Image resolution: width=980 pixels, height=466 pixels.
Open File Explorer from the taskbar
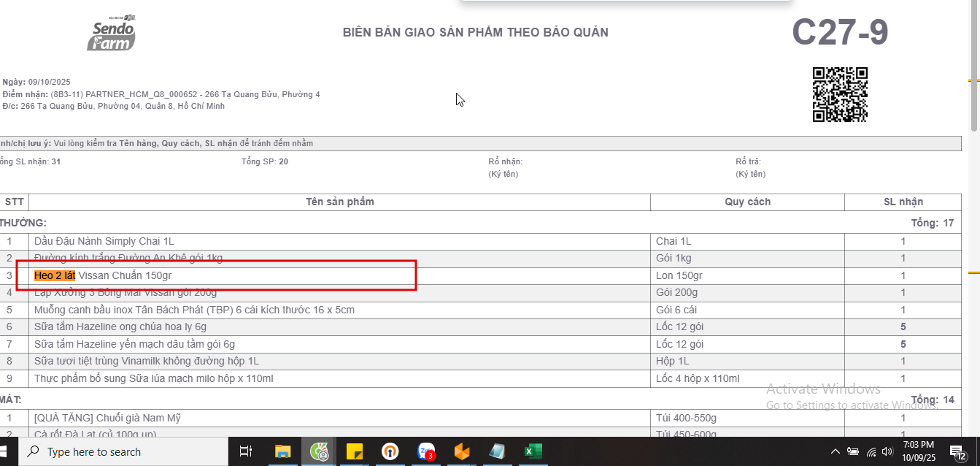point(283,452)
